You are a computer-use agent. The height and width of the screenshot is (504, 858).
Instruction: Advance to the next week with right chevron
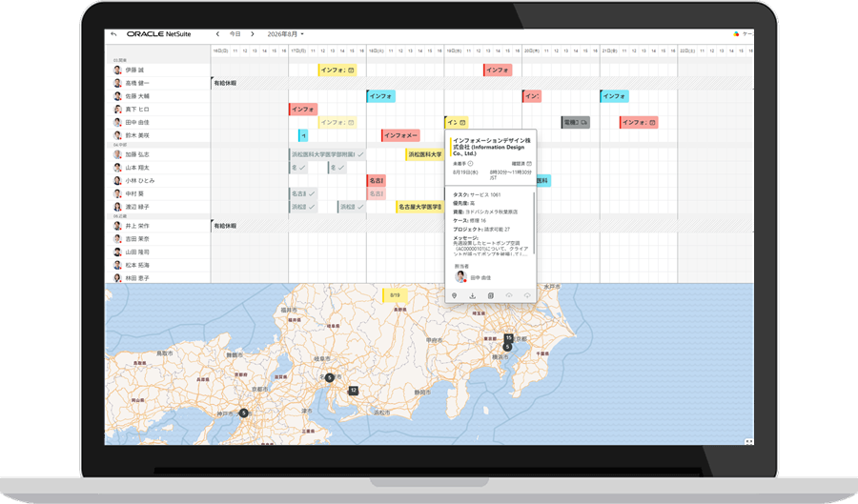point(253,34)
